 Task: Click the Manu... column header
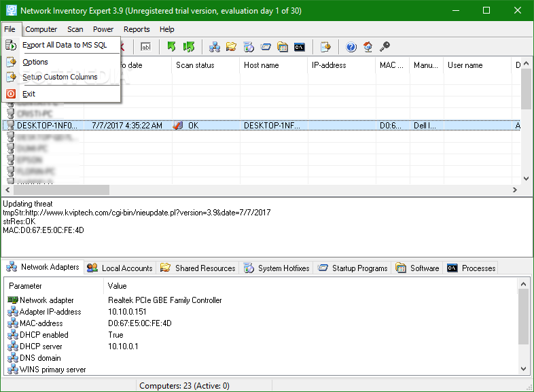[427, 65]
